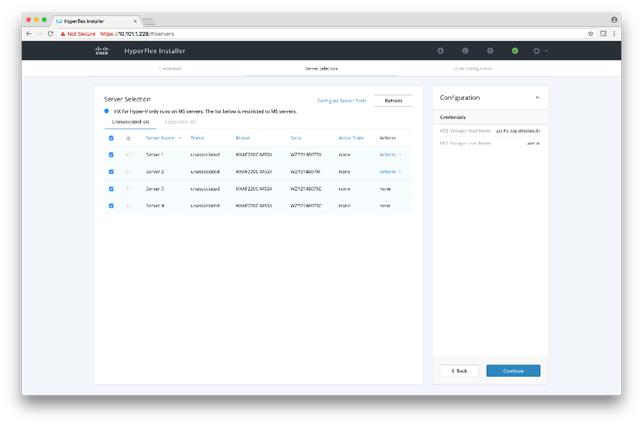Screen dimensions: 643x426
Task: Open the Actions dropdown for Server 1
Action: click(x=390, y=155)
